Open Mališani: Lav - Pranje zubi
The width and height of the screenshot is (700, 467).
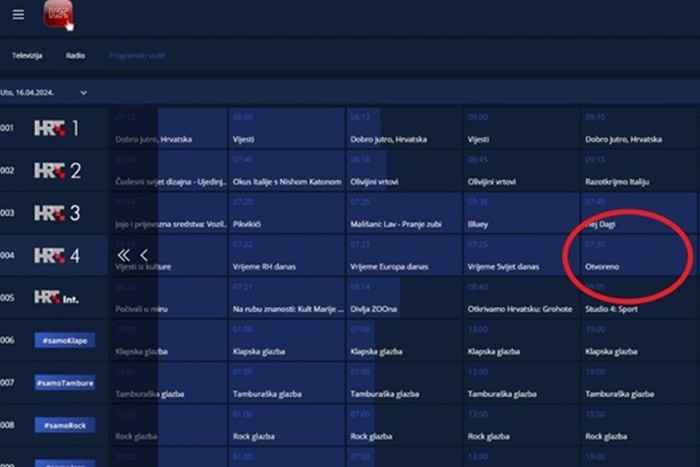pyautogui.click(x=404, y=213)
